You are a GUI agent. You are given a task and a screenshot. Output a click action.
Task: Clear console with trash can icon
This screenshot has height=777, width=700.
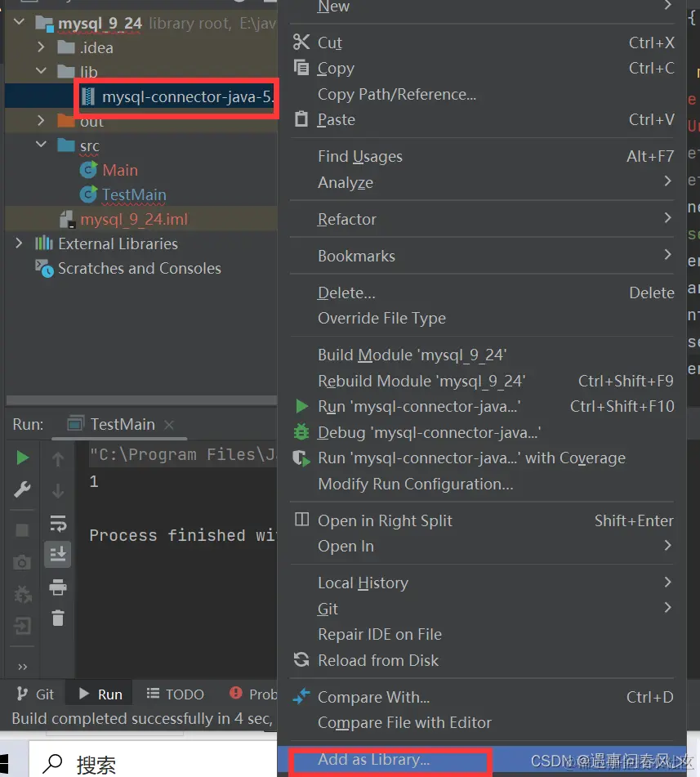(x=58, y=618)
